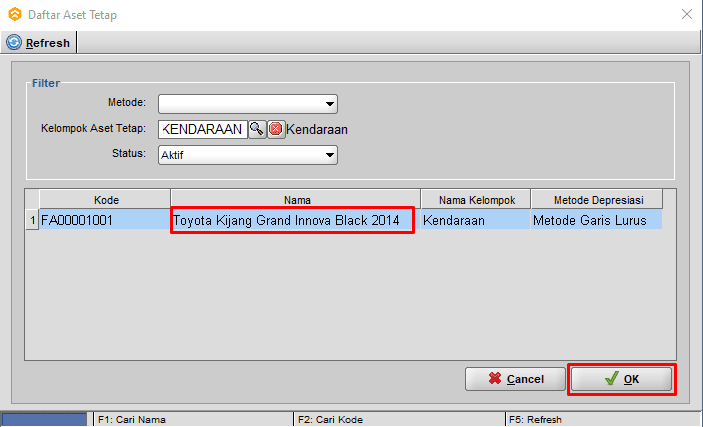703x427 pixels.
Task: Click the F1: Cari Nama status bar item
Action: point(190,420)
